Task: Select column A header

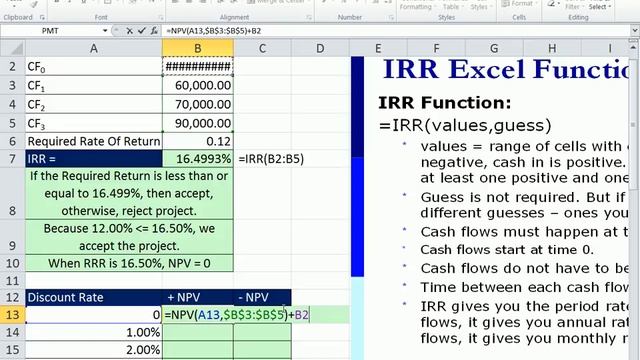Action: 94,48
